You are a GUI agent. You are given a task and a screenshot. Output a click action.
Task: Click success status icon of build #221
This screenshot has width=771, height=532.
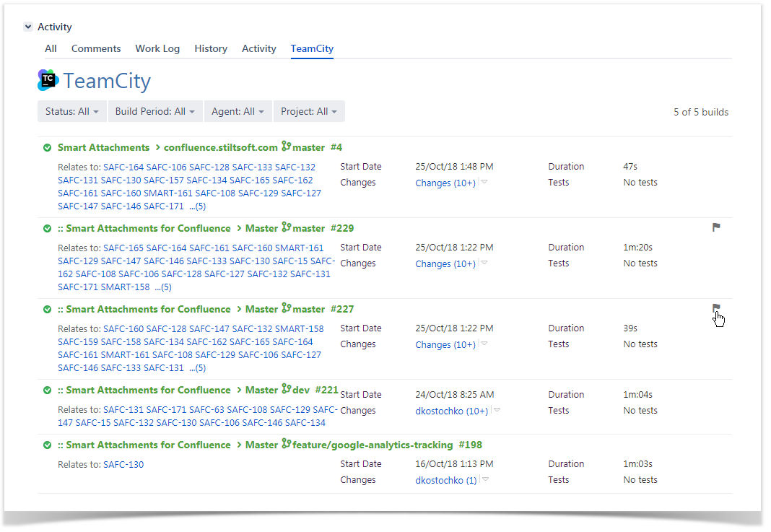pyautogui.click(x=47, y=391)
